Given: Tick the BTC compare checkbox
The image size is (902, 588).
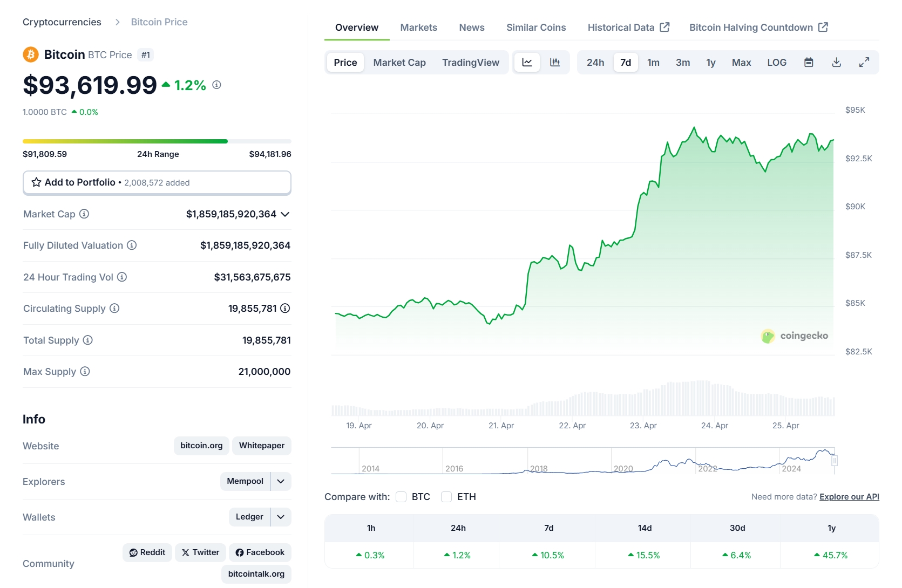Looking at the screenshot, I should [401, 497].
